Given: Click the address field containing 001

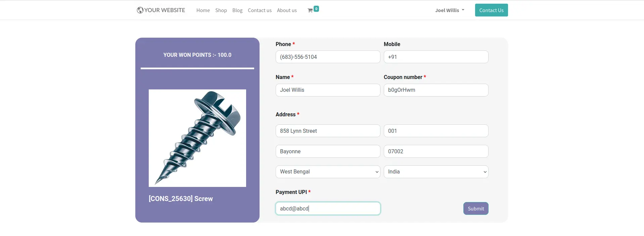Looking at the screenshot, I should [x=436, y=131].
